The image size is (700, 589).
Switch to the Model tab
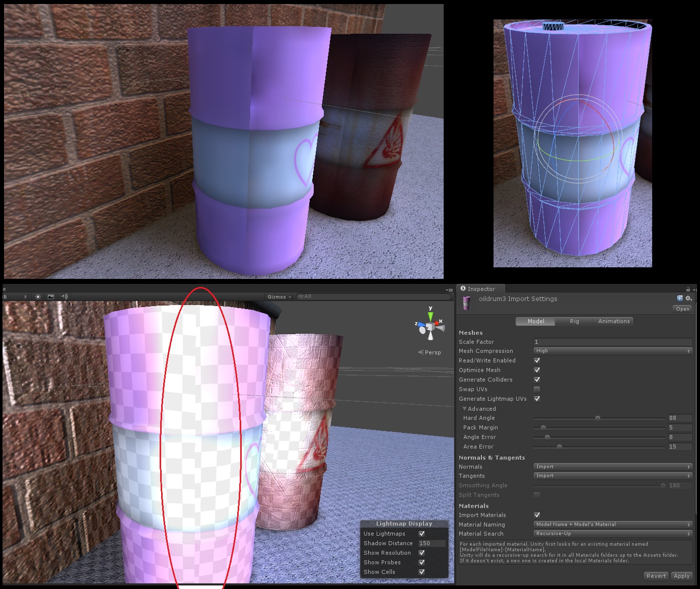click(536, 321)
